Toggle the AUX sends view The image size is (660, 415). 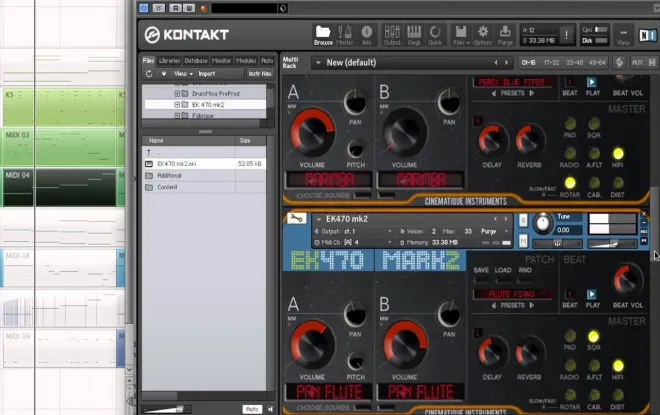[x=637, y=63]
